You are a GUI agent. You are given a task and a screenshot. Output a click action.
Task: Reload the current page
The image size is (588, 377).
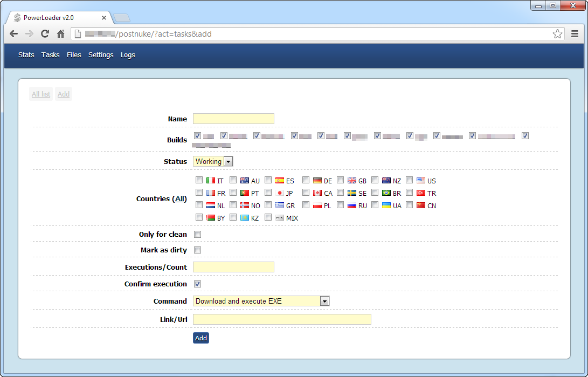point(45,34)
